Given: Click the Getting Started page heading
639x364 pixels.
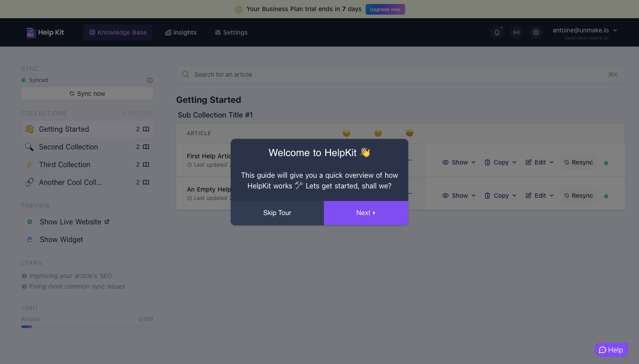Looking at the screenshot, I should tap(209, 100).
